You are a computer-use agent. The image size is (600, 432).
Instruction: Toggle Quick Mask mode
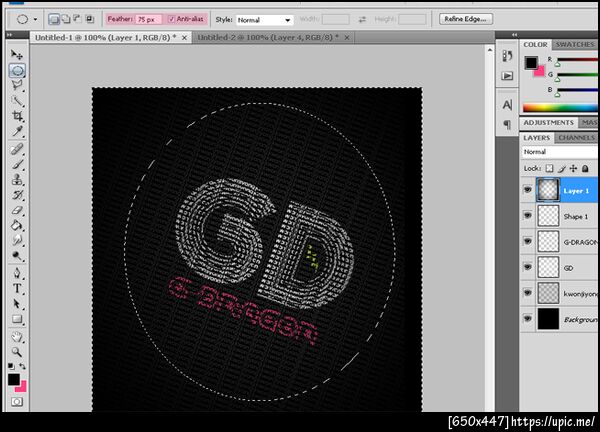[17, 402]
